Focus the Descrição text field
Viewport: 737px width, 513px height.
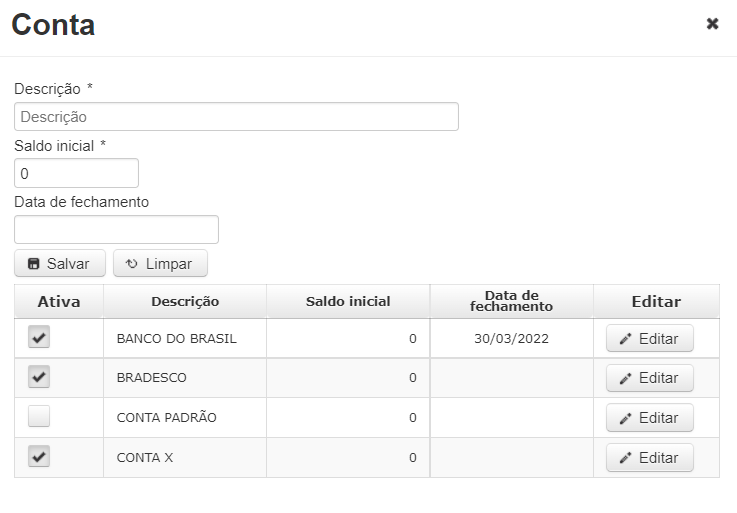[x=236, y=117]
